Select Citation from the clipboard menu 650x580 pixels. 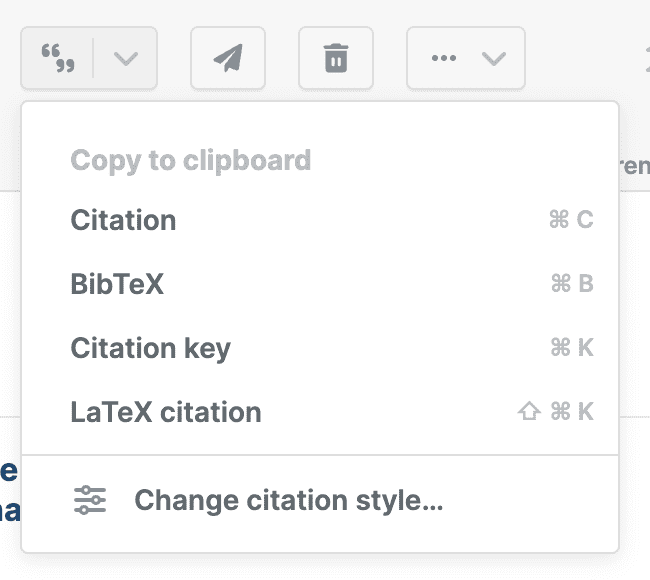(x=123, y=220)
